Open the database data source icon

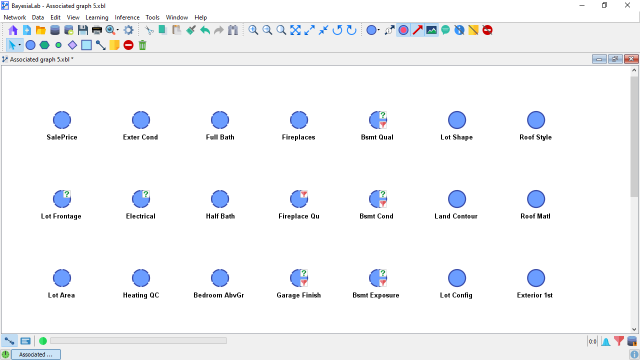pyautogui.click(x=55, y=30)
